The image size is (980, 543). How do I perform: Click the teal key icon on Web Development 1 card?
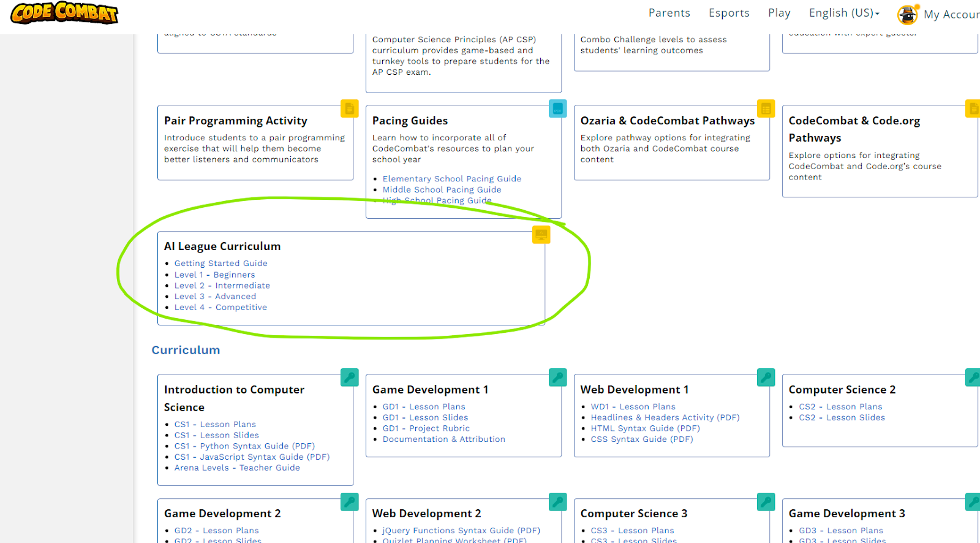point(766,378)
